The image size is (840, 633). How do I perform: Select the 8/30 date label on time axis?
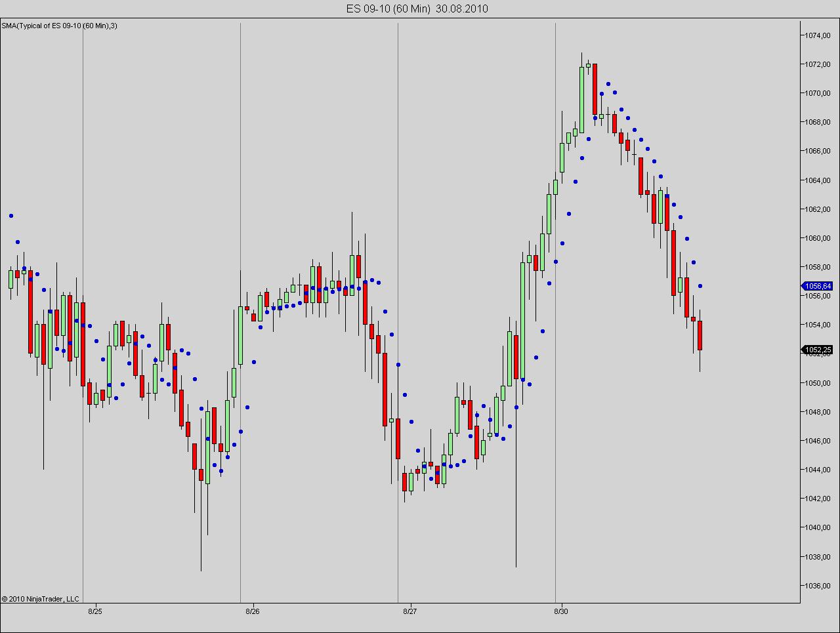(561, 611)
